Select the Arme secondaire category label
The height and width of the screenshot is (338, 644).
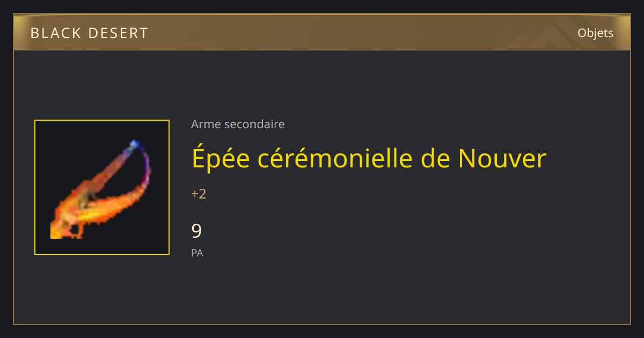pyautogui.click(x=238, y=124)
